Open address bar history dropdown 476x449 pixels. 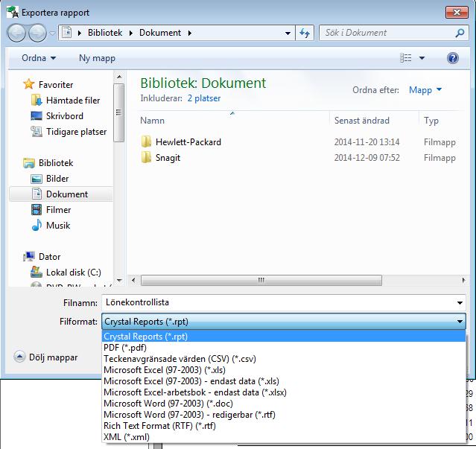[288, 33]
